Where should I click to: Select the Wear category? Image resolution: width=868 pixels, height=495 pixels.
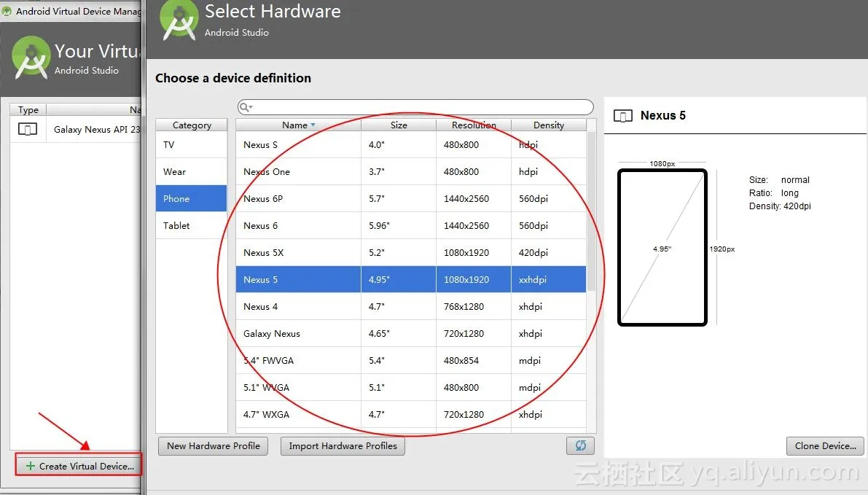(192, 171)
